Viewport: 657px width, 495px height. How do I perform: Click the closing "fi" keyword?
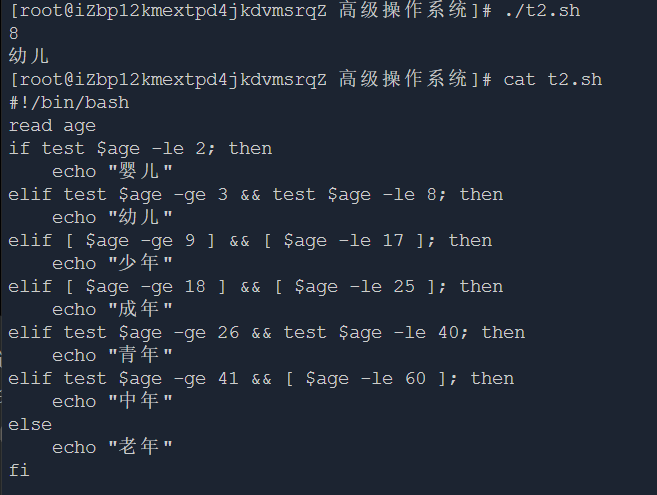click(19, 470)
